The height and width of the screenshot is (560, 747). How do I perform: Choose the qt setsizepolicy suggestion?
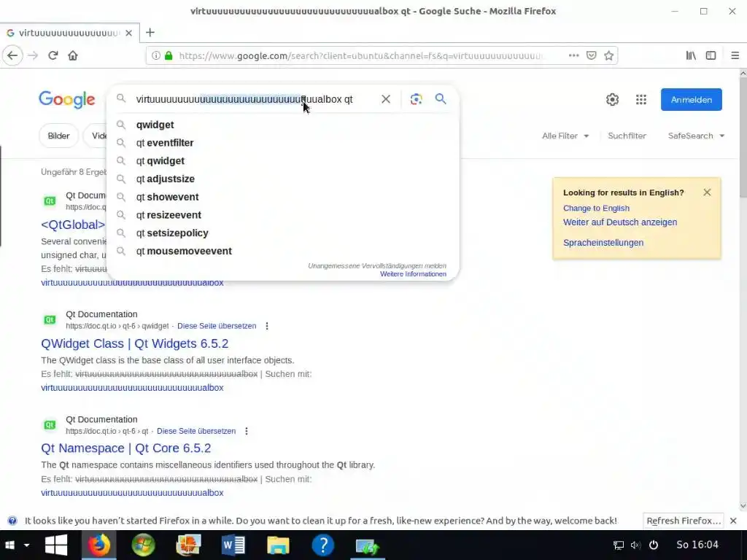(x=284, y=233)
